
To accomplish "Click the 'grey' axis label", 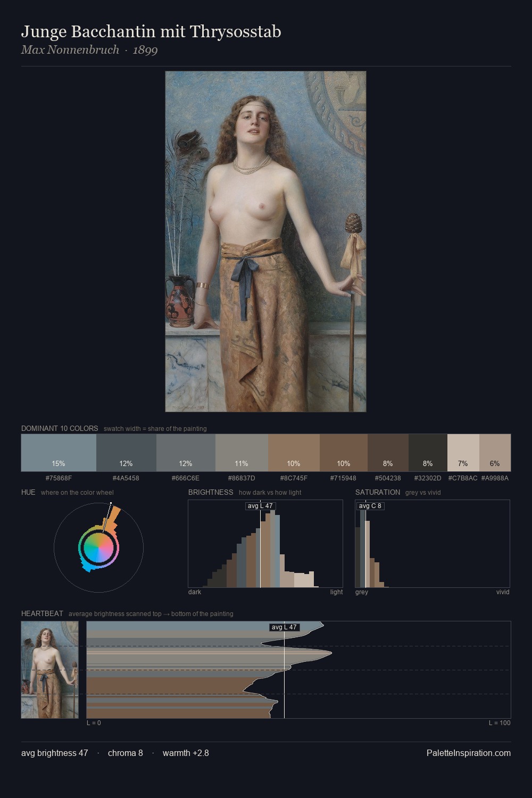I will 362,592.
